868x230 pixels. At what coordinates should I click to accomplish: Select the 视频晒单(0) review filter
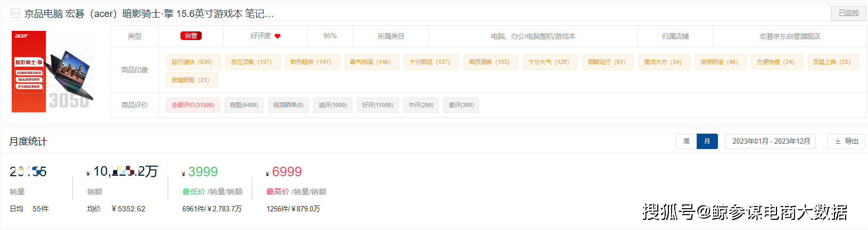click(288, 105)
